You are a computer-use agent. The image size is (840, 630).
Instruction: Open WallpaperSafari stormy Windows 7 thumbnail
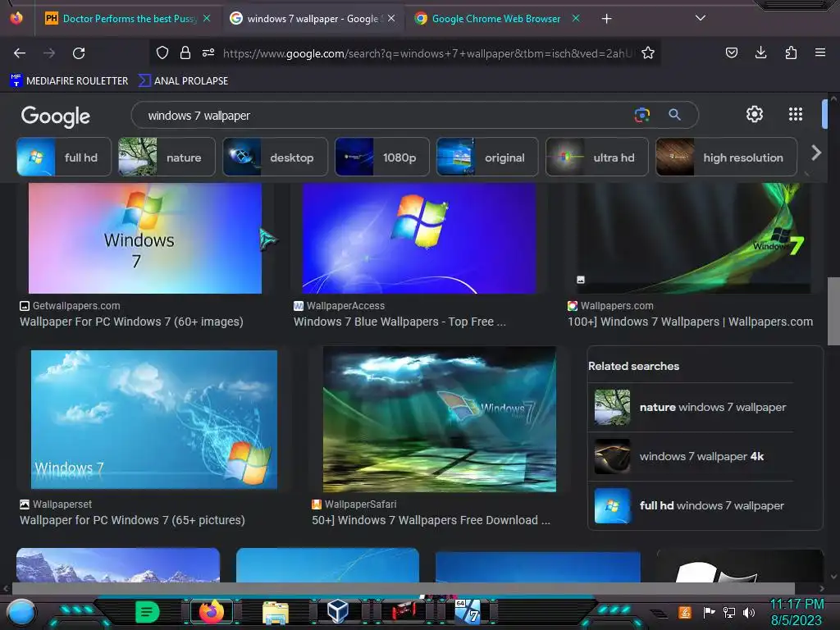point(440,419)
